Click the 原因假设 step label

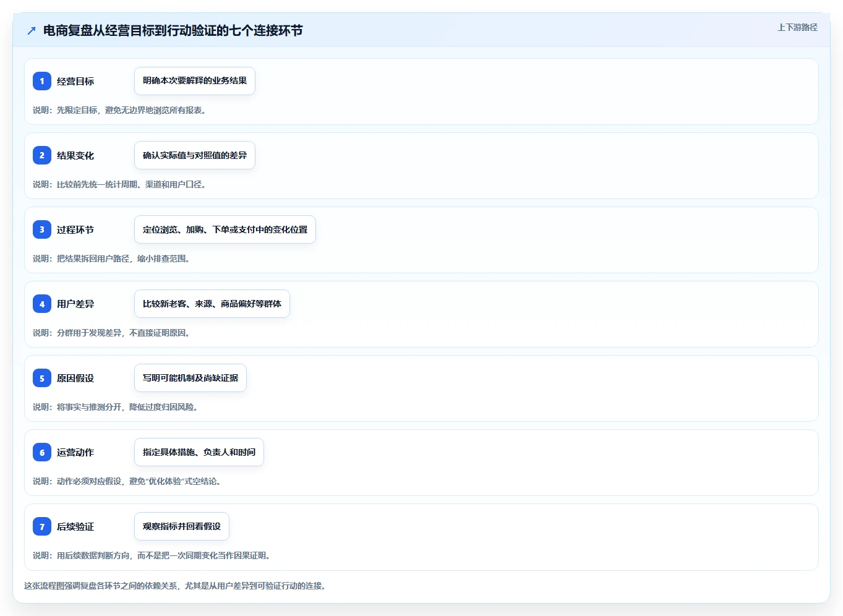[x=75, y=378]
